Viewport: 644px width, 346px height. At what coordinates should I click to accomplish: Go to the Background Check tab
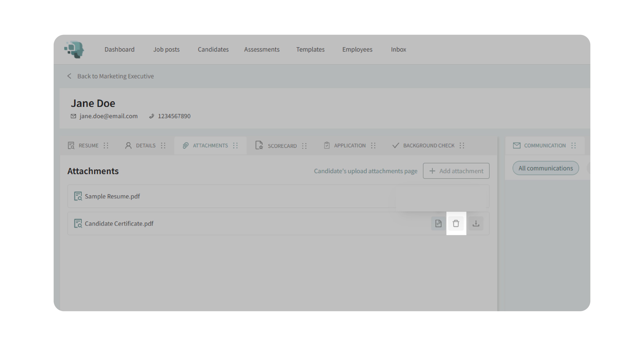tap(428, 145)
